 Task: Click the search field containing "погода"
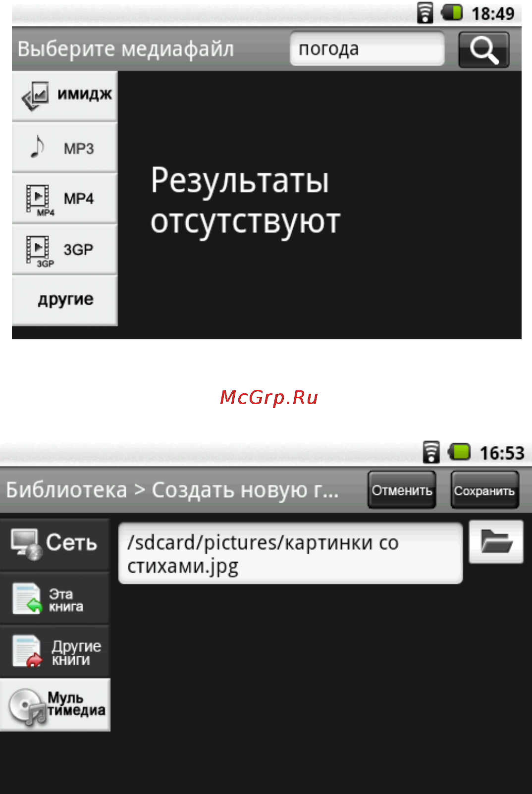point(367,49)
